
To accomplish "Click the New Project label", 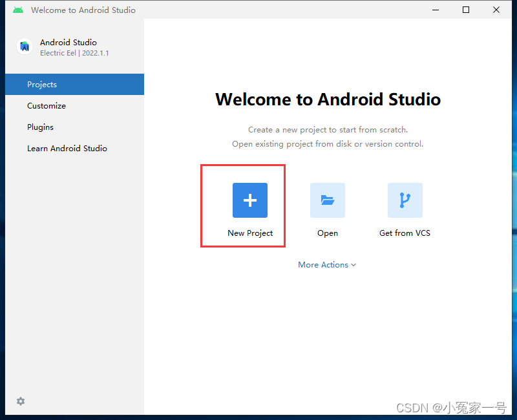I will click(250, 233).
